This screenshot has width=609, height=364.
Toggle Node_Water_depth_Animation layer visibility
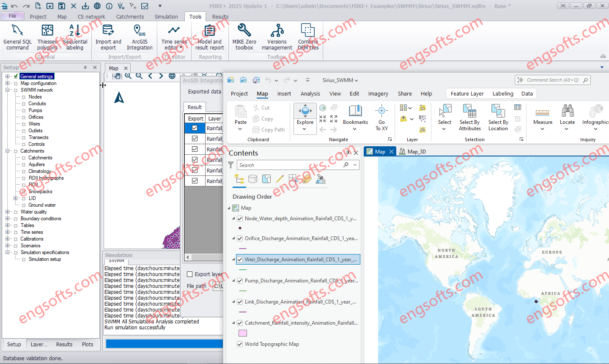tap(240, 219)
